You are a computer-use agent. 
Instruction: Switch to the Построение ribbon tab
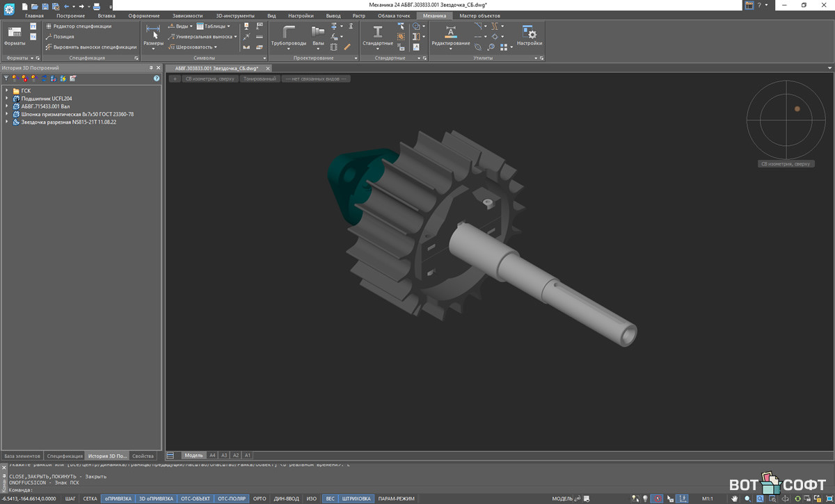(71, 15)
